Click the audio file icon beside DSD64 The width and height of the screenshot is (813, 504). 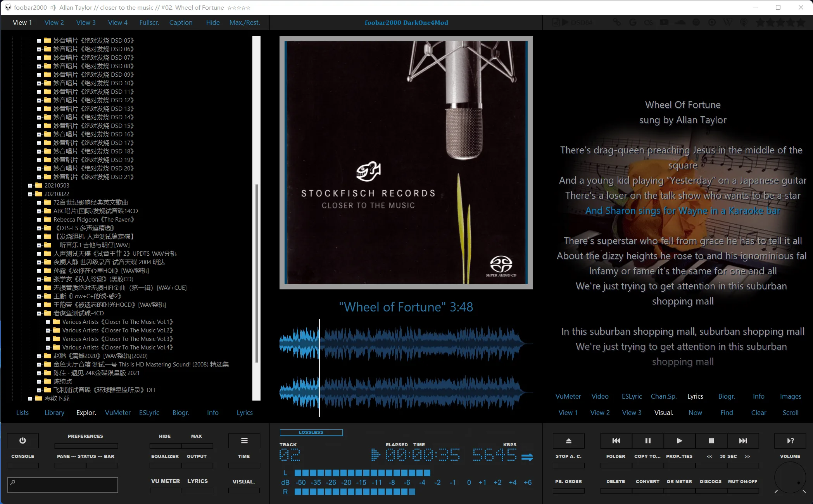click(x=556, y=22)
